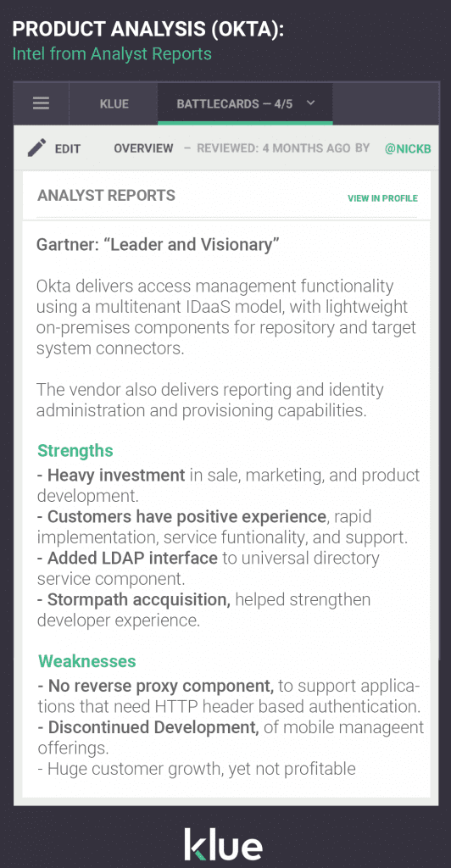The image size is (451, 868).
Task: Click the Discontinued Development bullet text
Action: 231,737
